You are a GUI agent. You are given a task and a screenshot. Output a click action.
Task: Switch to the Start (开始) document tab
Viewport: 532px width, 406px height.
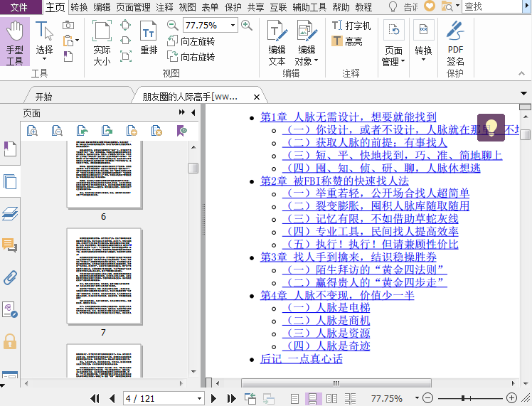(44, 97)
